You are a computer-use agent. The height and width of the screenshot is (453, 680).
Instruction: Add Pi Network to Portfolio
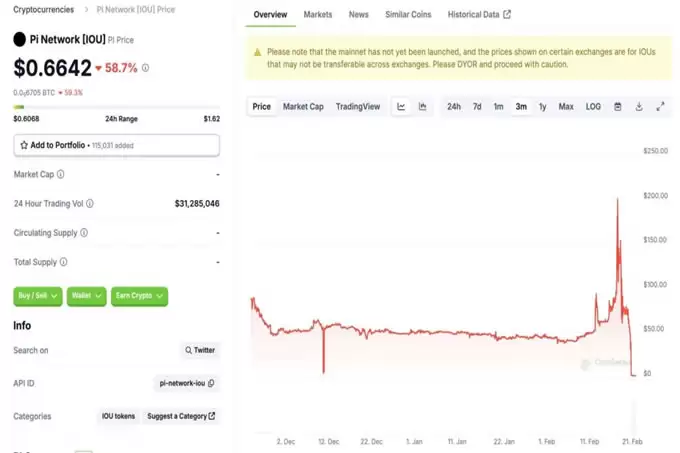pos(116,145)
